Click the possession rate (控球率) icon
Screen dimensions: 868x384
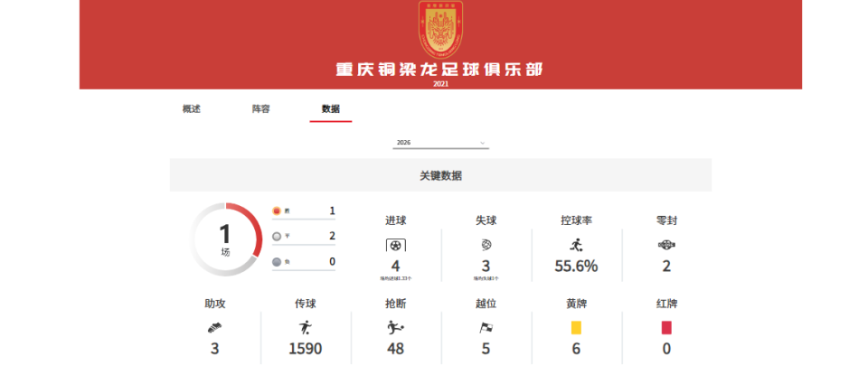576,245
